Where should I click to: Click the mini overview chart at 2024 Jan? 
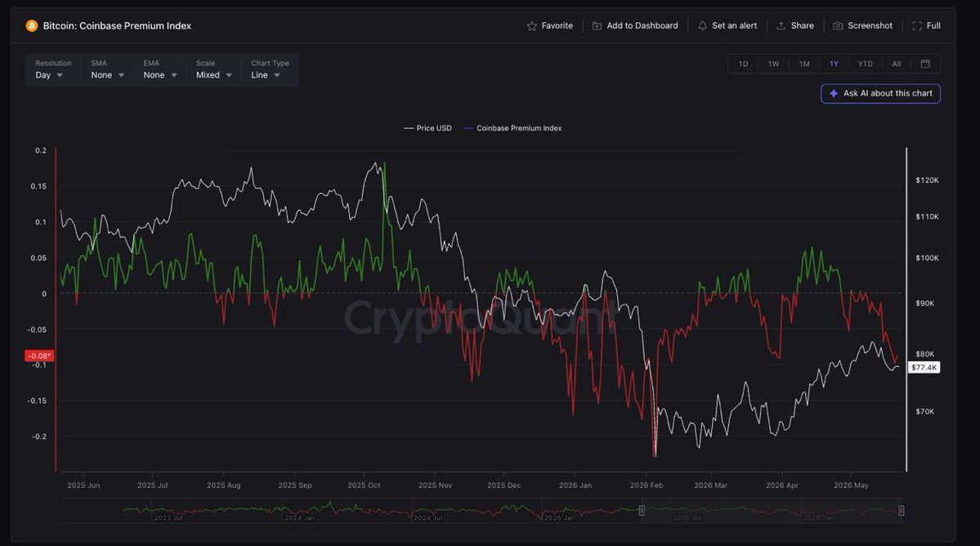pyautogui.click(x=300, y=518)
